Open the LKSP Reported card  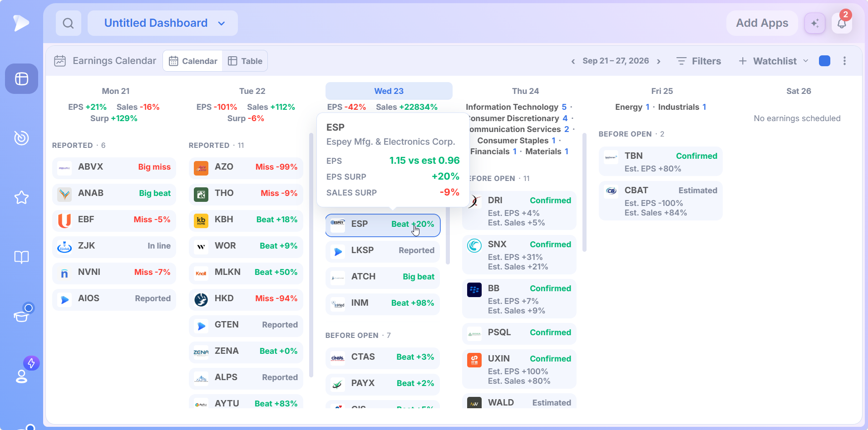point(383,252)
